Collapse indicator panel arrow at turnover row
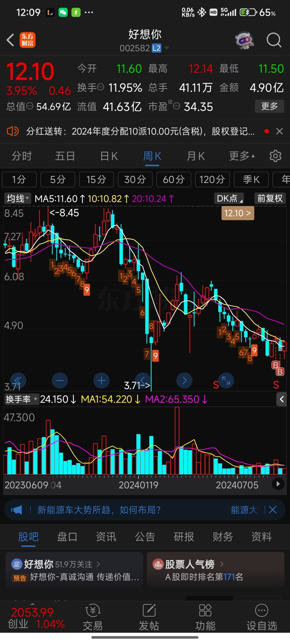This screenshot has width=290, height=644. pos(281,399)
